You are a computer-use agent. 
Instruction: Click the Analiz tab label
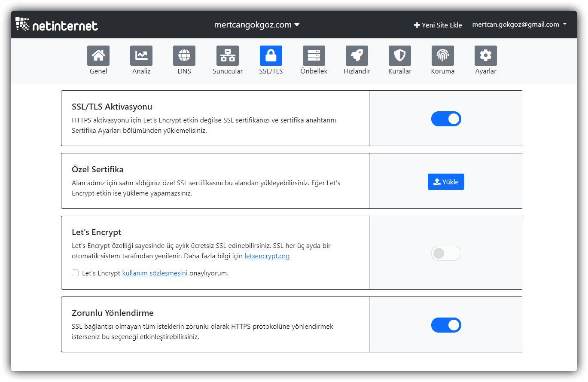pyautogui.click(x=141, y=71)
